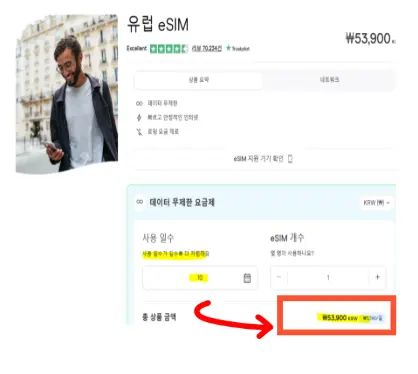Screen dimensions: 418x374
Task: Switch to the 네트워크 tab
Action: [x=329, y=80]
